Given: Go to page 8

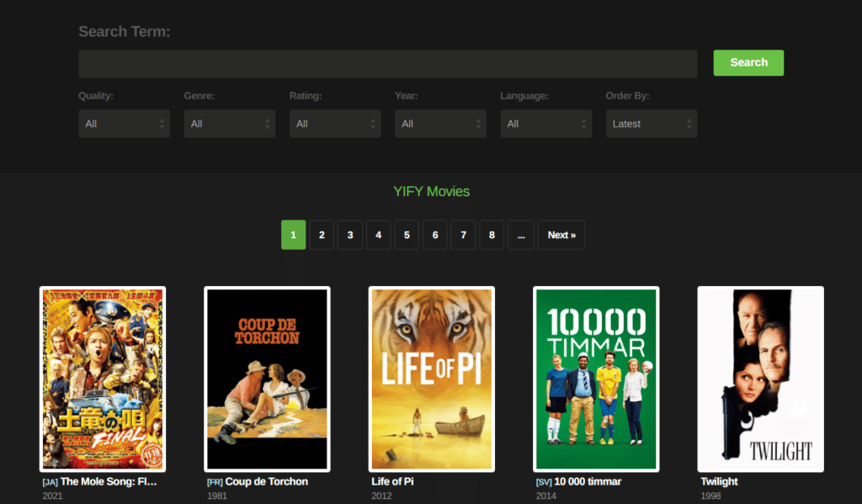Looking at the screenshot, I should [492, 235].
